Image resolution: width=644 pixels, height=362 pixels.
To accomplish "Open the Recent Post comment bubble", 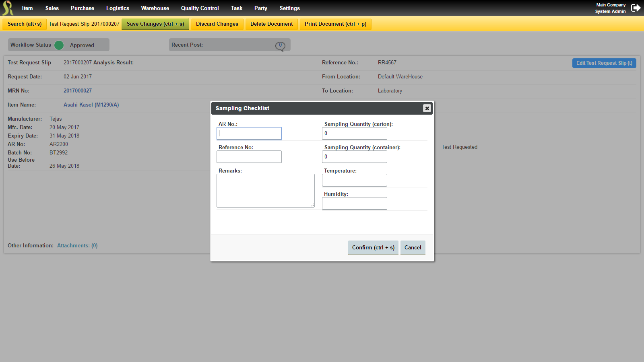I will (280, 45).
